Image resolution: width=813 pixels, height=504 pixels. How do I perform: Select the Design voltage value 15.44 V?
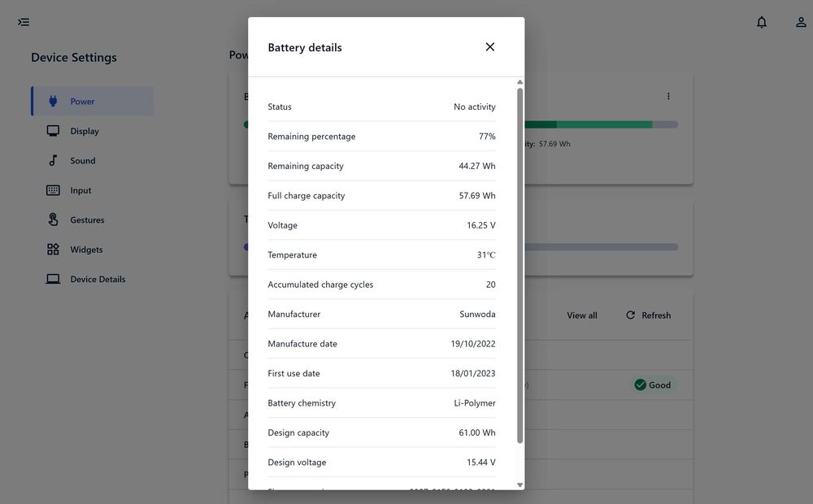click(x=481, y=462)
